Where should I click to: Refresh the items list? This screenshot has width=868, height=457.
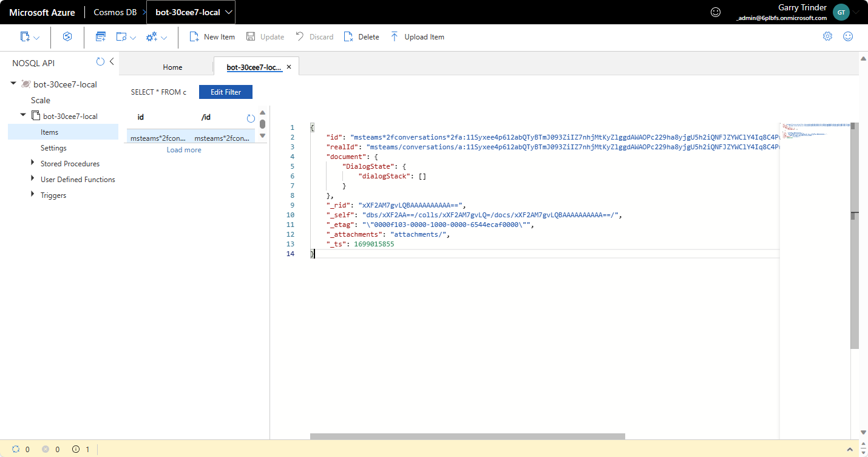point(251,118)
